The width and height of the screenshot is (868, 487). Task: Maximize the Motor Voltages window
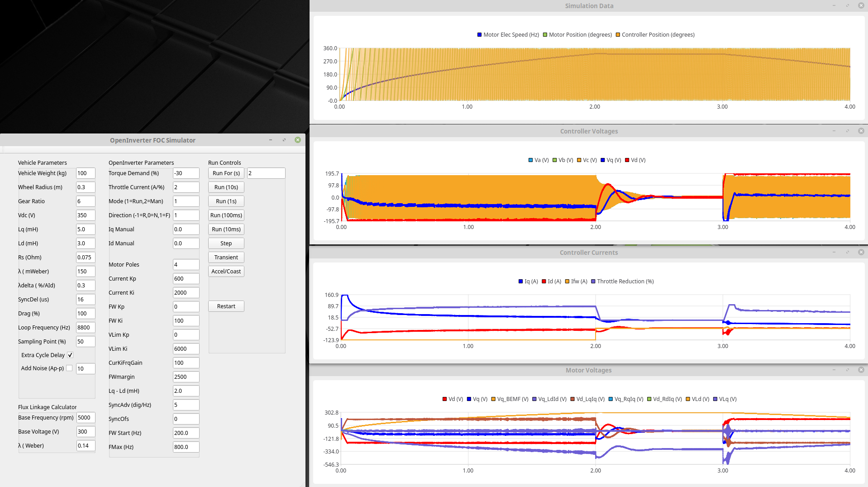[848, 370]
